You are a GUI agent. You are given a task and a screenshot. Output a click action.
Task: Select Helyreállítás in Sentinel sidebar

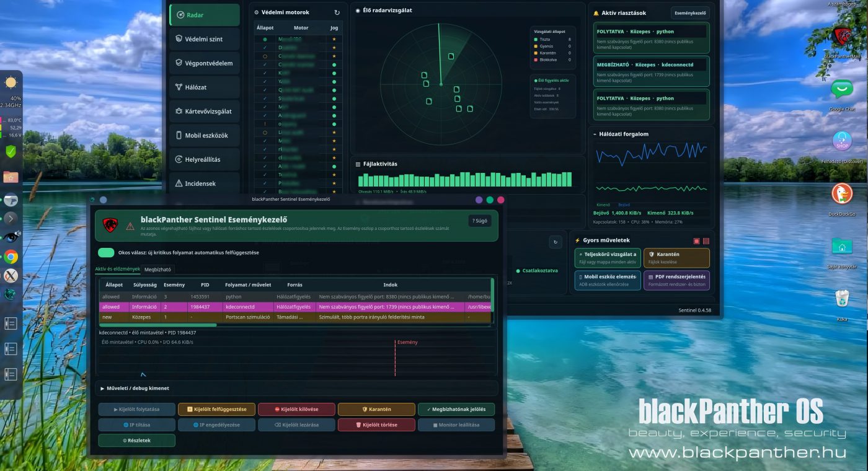205,159
